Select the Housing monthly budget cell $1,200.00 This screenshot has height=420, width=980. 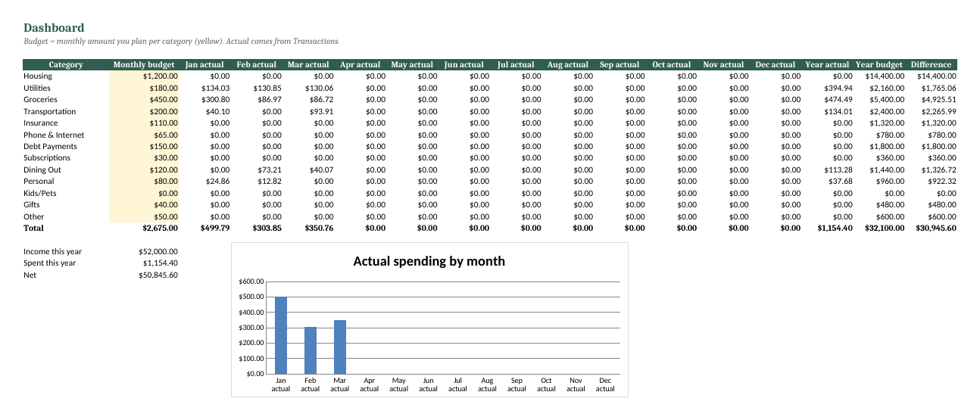point(145,76)
